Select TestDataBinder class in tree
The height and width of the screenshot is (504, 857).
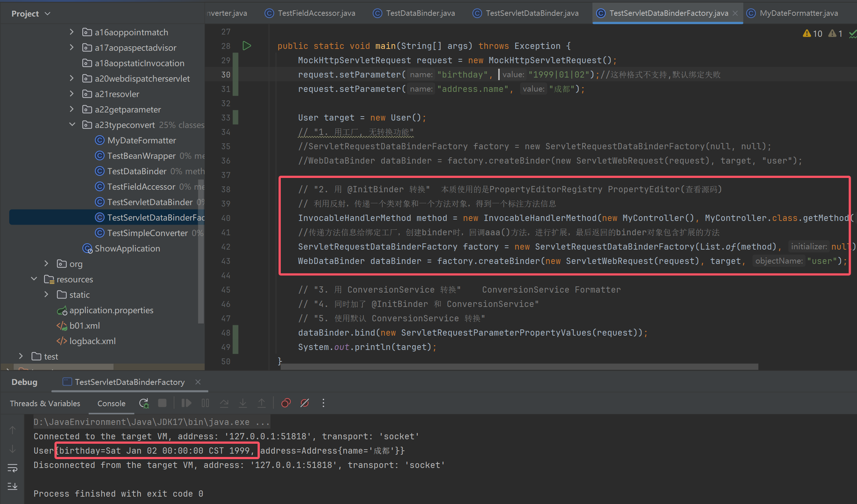click(x=137, y=171)
